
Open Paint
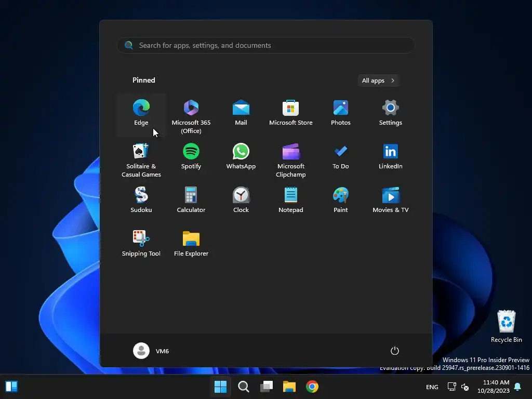(341, 202)
